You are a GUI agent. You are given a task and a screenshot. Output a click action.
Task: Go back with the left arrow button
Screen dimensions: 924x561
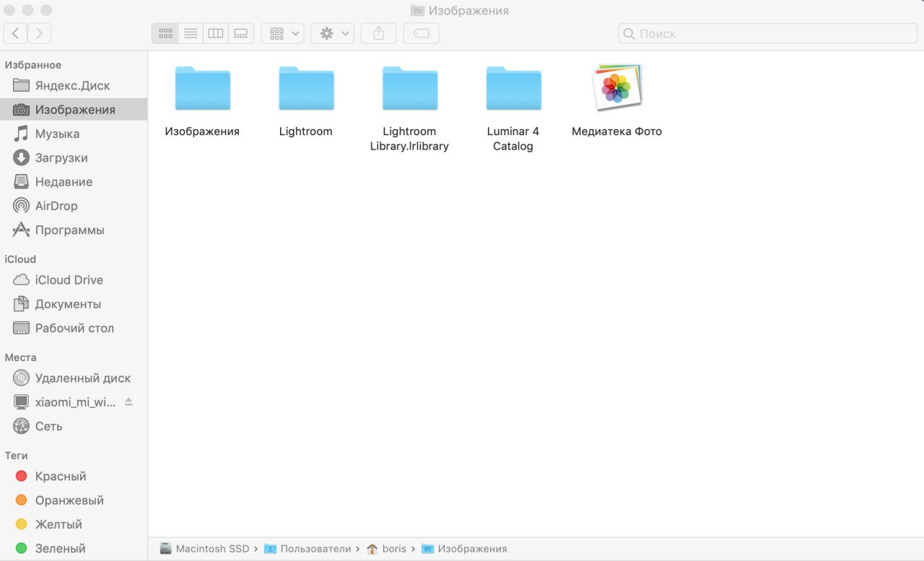[x=16, y=33]
